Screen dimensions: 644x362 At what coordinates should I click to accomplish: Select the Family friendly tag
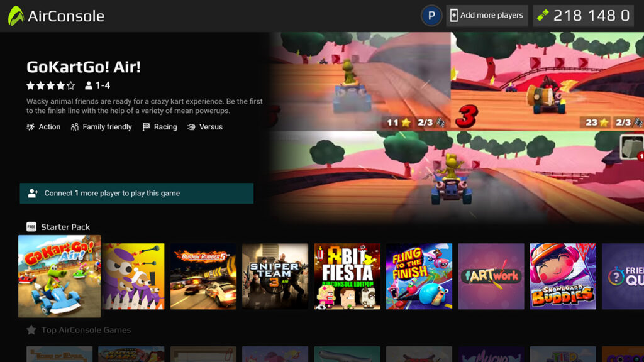[101, 127]
